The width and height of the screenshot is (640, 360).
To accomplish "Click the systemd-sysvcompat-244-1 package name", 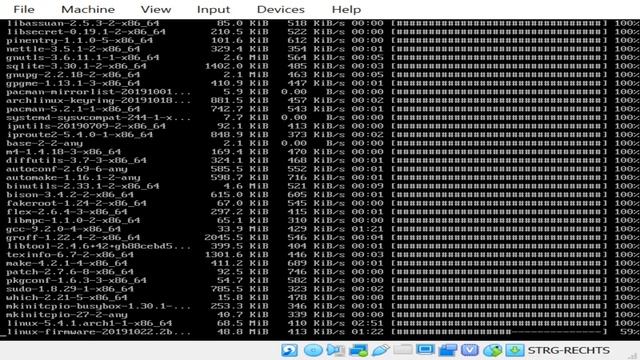I will [98, 118].
